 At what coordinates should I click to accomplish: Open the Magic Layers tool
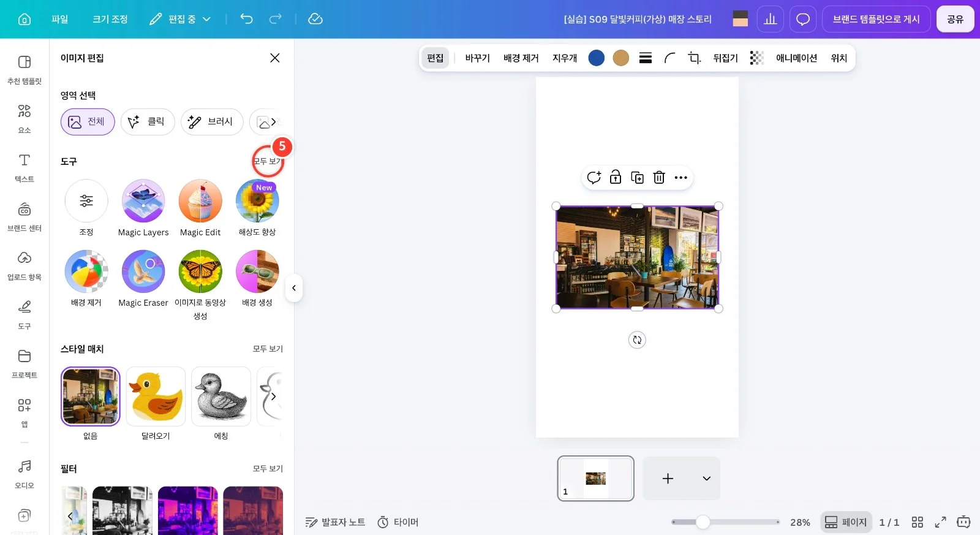(x=143, y=208)
